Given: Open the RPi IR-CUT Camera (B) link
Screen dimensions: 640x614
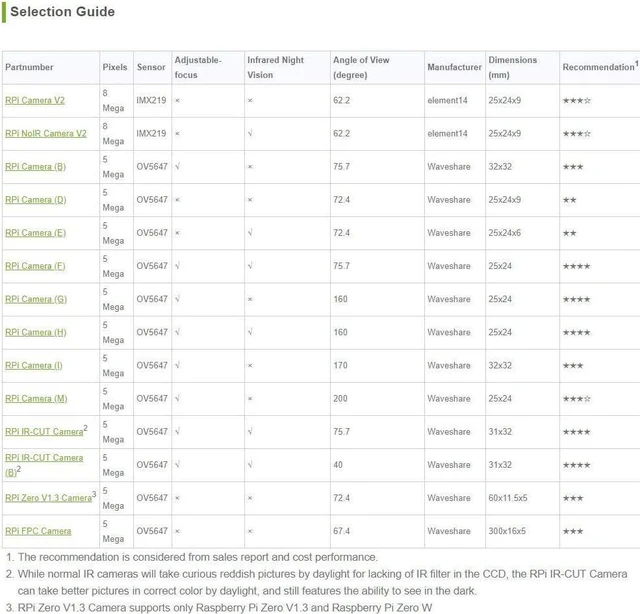Looking at the screenshot, I should 44,465.
